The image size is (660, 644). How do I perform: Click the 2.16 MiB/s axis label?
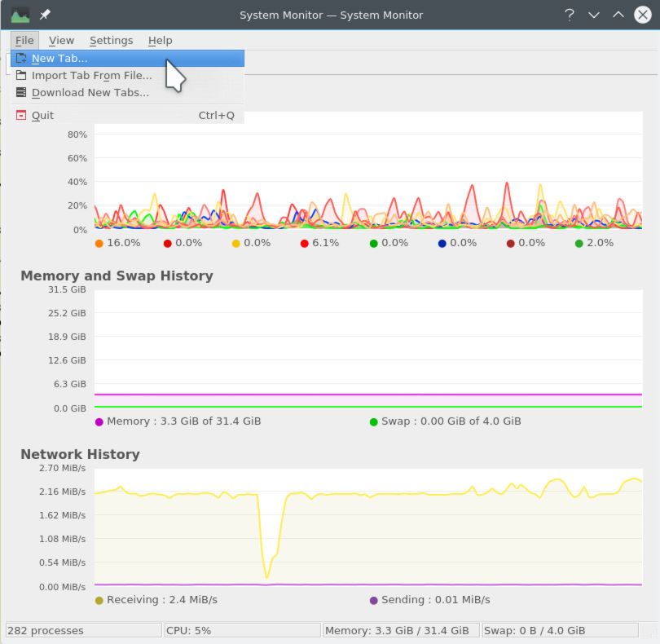click(62, 492)
